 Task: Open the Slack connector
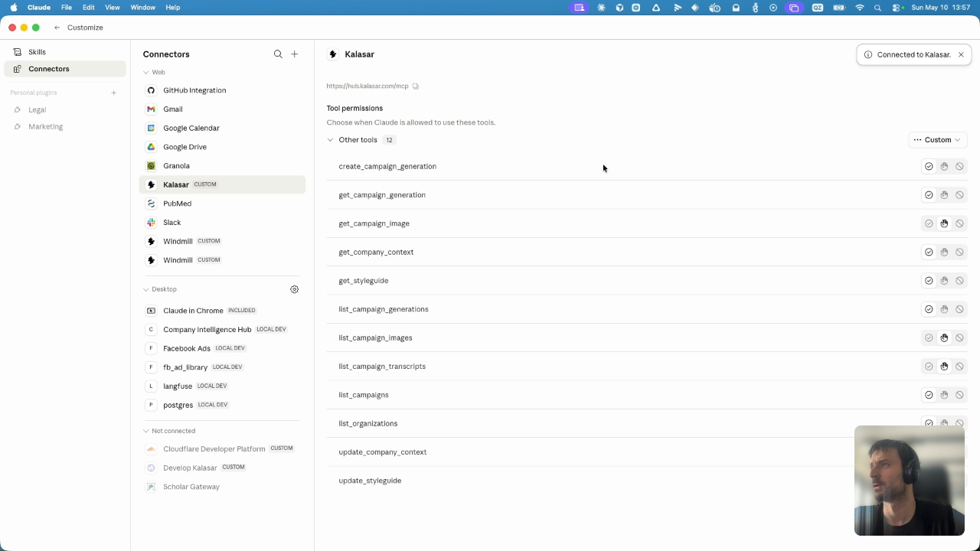(222, 223)
